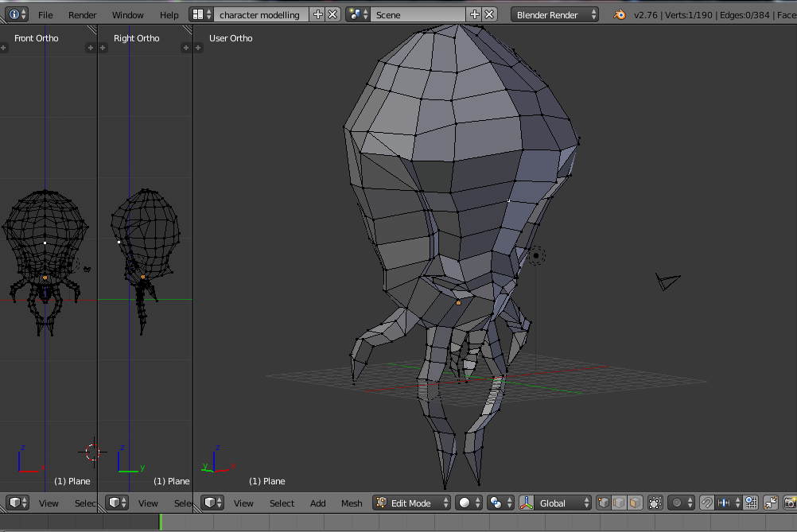
Task: Select vertex select mode cube icon
Action: pyautogui.click(x=604, y=503)
